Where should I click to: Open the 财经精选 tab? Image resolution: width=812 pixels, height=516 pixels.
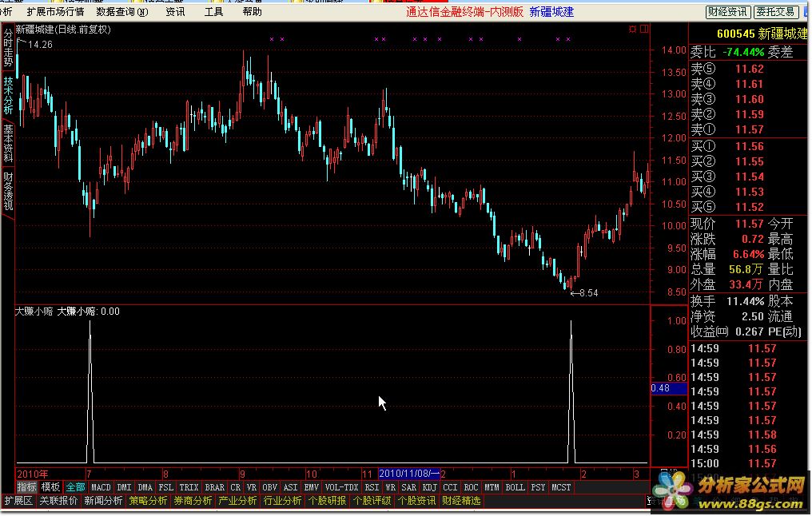click(x=461, y=501)
